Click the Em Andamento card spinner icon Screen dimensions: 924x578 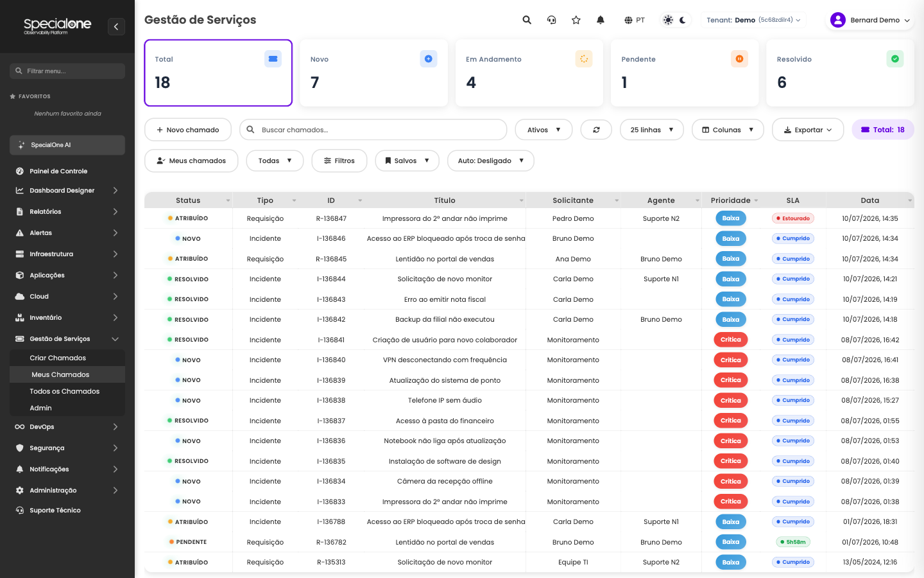click(x=584, y=59)
